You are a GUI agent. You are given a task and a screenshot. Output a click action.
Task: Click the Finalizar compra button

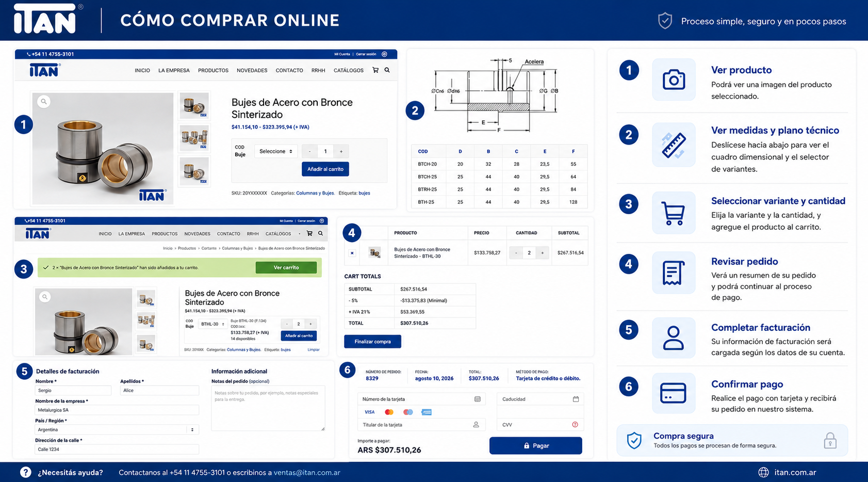click(372, 342)
